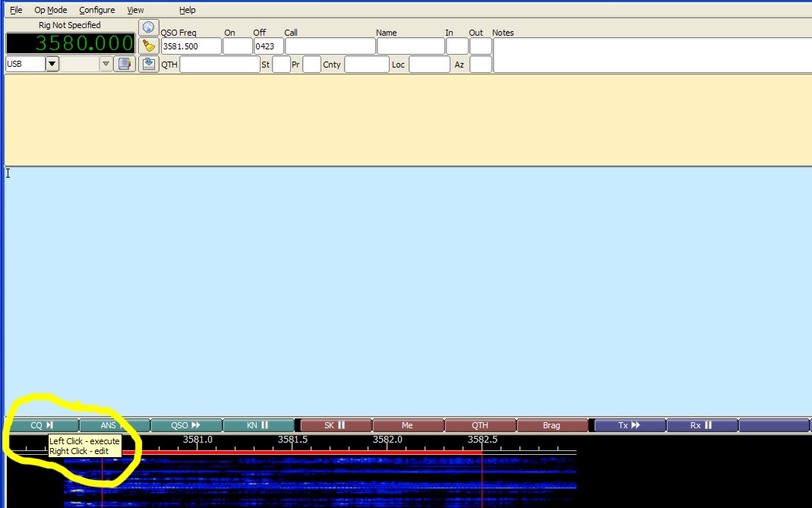Image resolution: width=812 pixels, height=508 pixels.
Task: Click the 3581.5 mark on waterfall scale
Action: tap(292, 440)
